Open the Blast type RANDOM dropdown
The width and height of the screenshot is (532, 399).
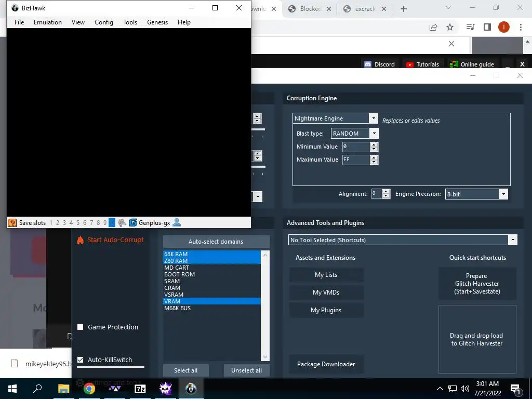pyautogui.click(x=374, y=134)
